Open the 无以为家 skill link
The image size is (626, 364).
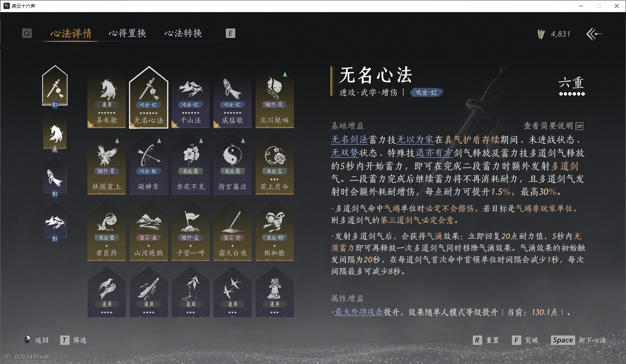point(415,140)
